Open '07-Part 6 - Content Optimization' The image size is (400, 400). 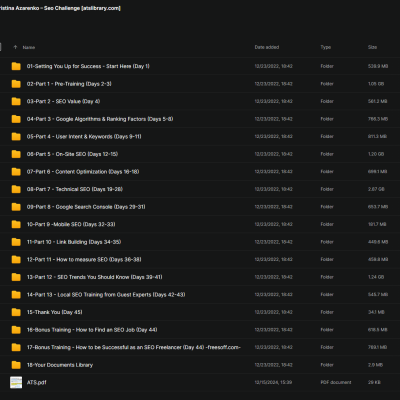pyautogui.click(x=83, y=172)
